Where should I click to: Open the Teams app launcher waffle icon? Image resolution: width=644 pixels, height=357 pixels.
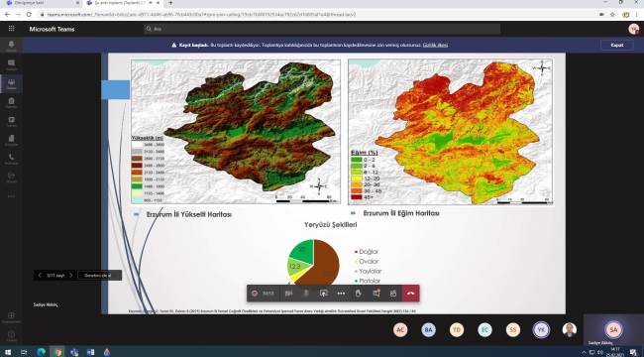[x=11, y=29]
